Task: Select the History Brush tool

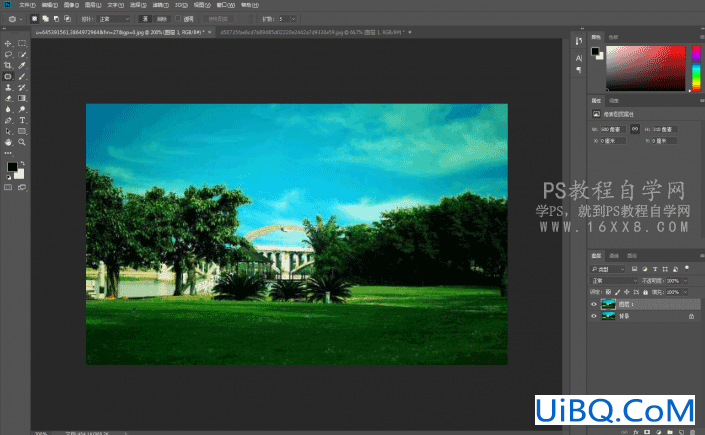Action: [x=22, y=87]
